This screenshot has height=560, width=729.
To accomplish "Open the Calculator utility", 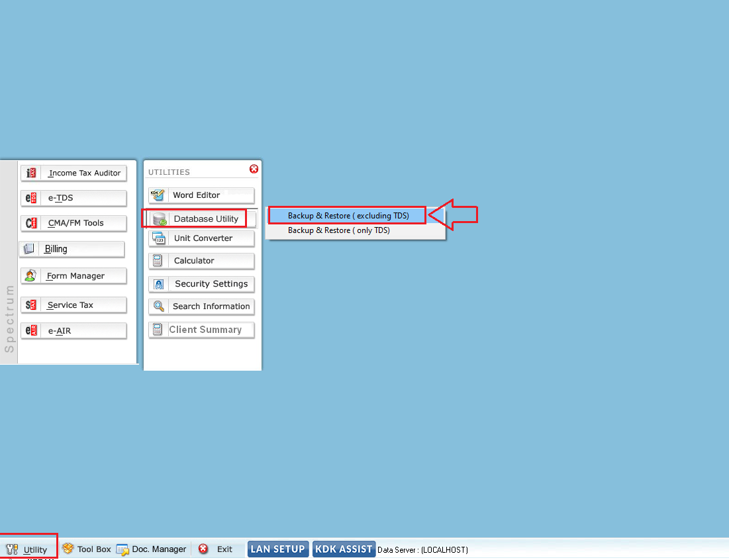I will pos(202,261).
